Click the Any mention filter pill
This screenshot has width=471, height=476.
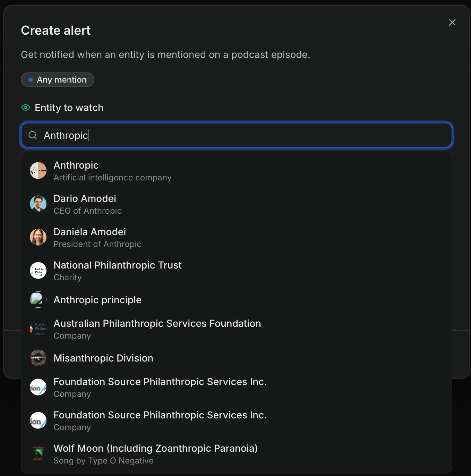tap(58, 79)
